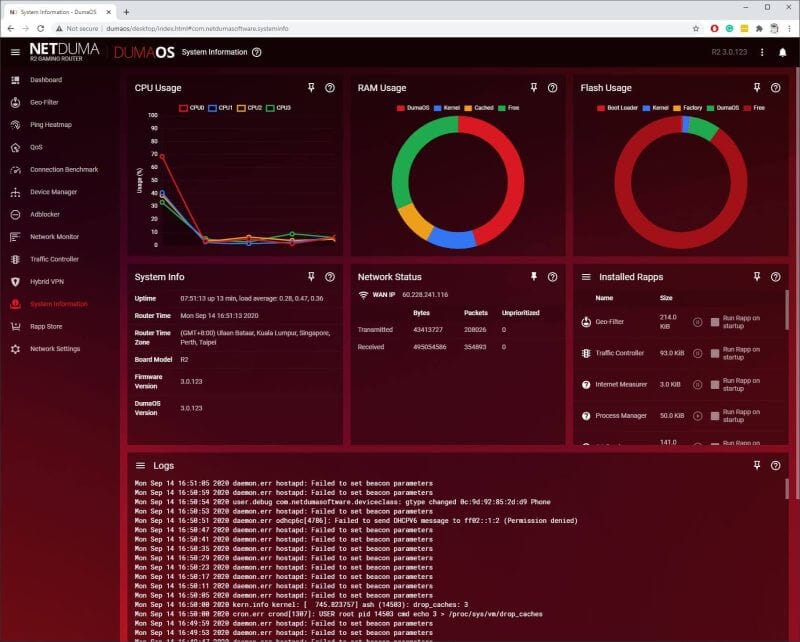Toggle CPU0 series in chart legend
Image resolution: width=800 pixels, height=642 pixels.
(191, 107)
